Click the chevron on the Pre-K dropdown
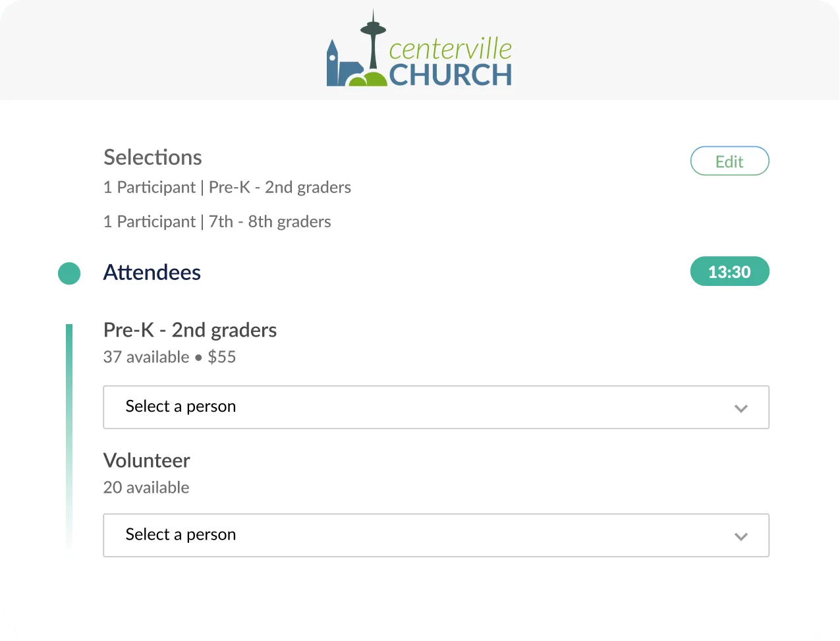840x641 pixels. coord(741,408)
